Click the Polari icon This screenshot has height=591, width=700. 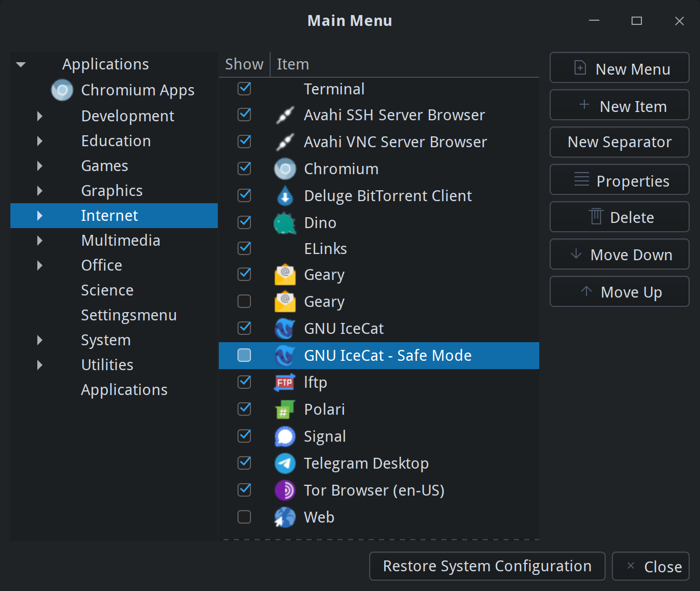(x=285, y=410)
